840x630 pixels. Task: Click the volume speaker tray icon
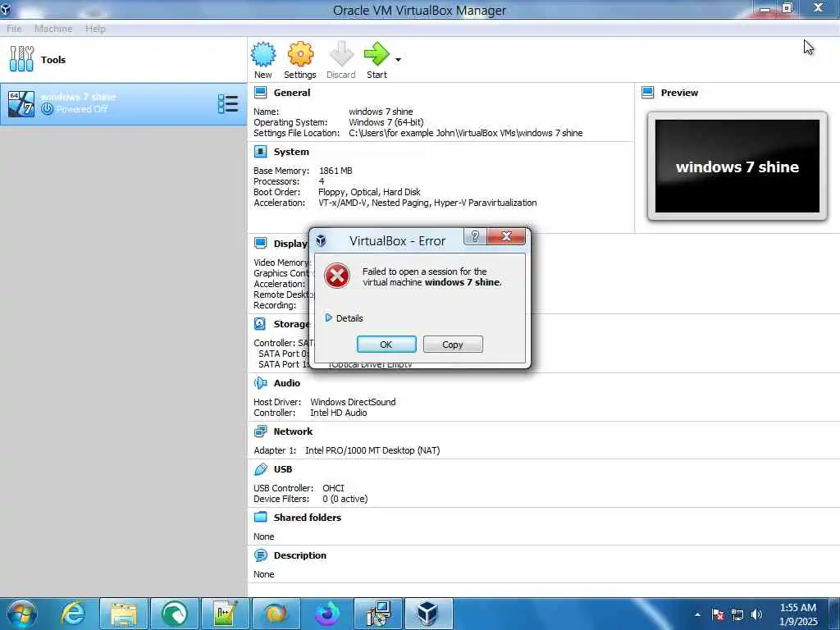756,614
